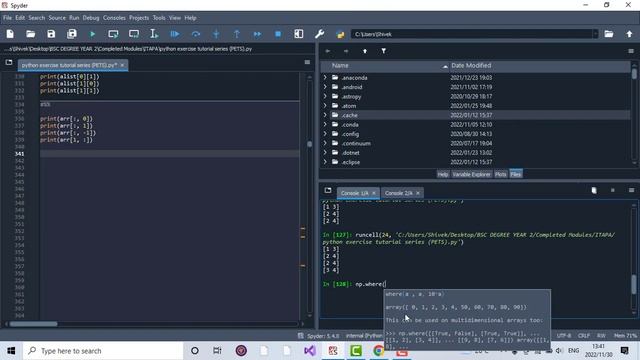Close the python exercise tutorial editor tab
Viewport: 640px width, 360px height.
pyautogui.click(x=122, y=65)
